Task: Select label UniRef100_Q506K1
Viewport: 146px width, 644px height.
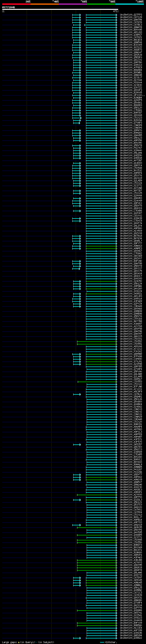Action: [x=131, y=103]
